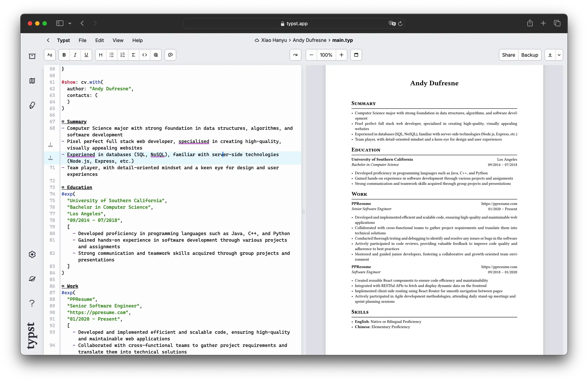Expand the Safari sidebar options dropdown arrow

(x=70, y=23)
